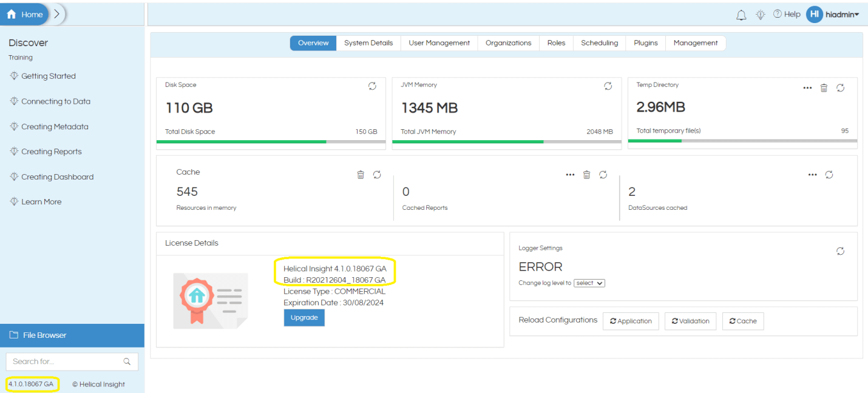868x393 pixels.
Task: Click the lightbulb tips icon in header
Action: pos(761,15)
